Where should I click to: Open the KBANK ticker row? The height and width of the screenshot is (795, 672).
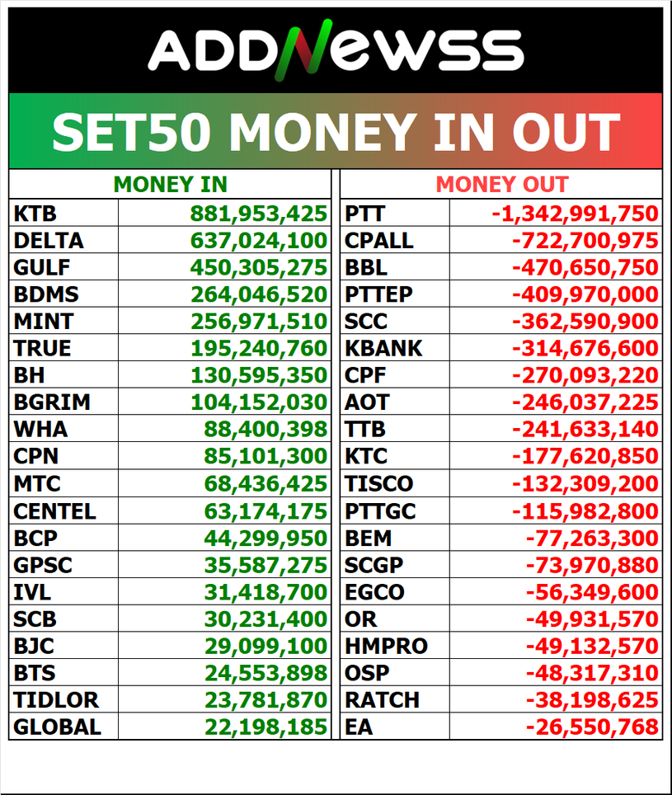383,348
